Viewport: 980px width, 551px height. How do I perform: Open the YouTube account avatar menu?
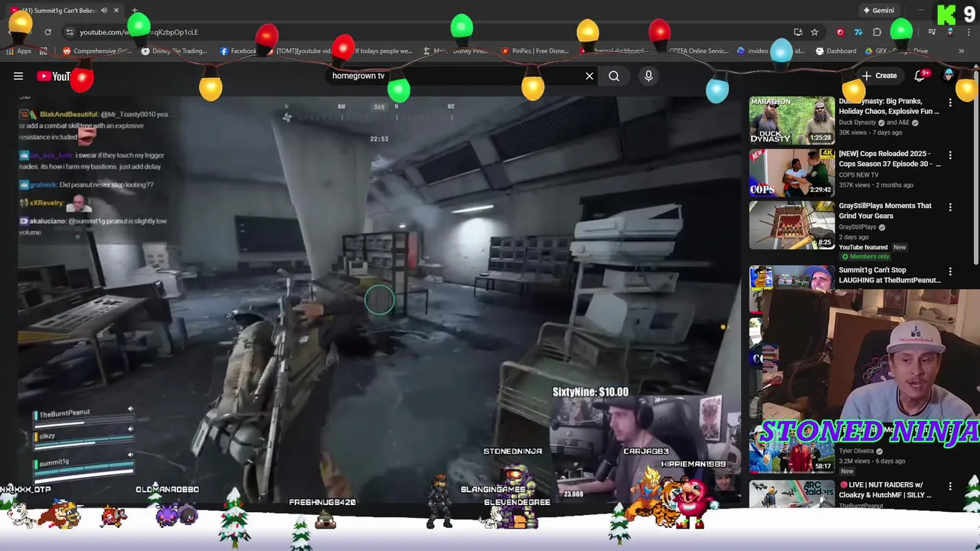[949, 76]
